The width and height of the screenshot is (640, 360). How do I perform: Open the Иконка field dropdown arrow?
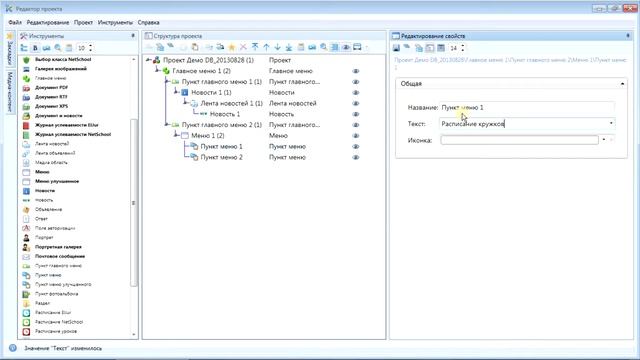[x=604, y=140]
